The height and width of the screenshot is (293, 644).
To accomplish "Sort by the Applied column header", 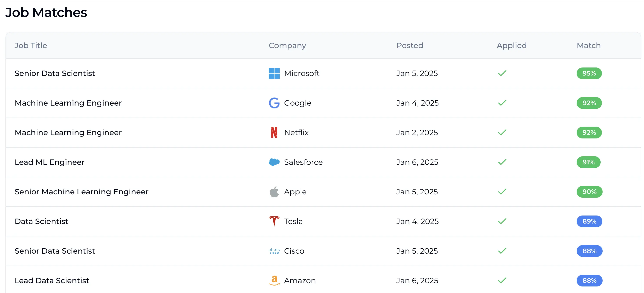I will point(511,45).
